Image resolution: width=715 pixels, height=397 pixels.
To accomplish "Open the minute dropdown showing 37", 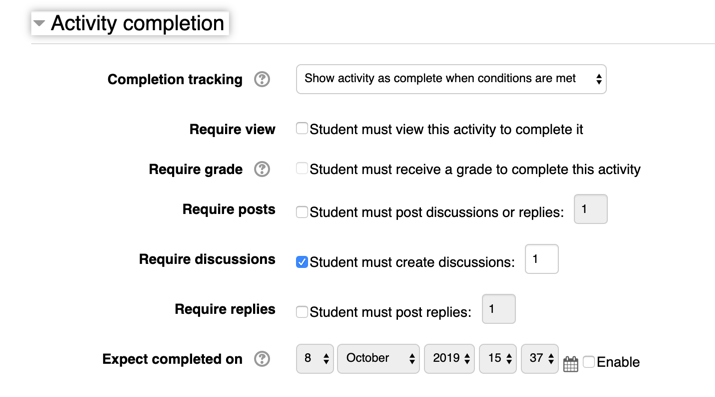I will 540,359.
